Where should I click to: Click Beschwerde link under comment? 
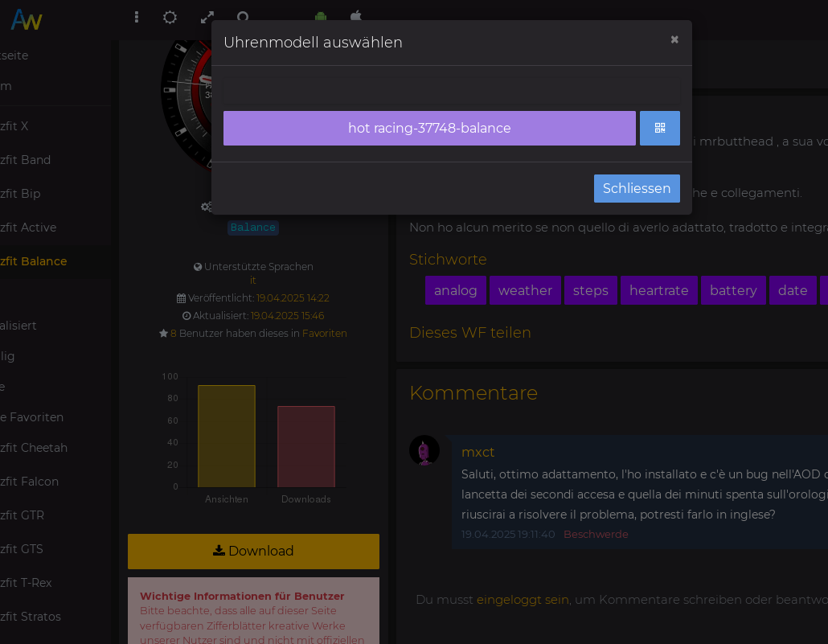pyautogui.click(x=596, y=534)
